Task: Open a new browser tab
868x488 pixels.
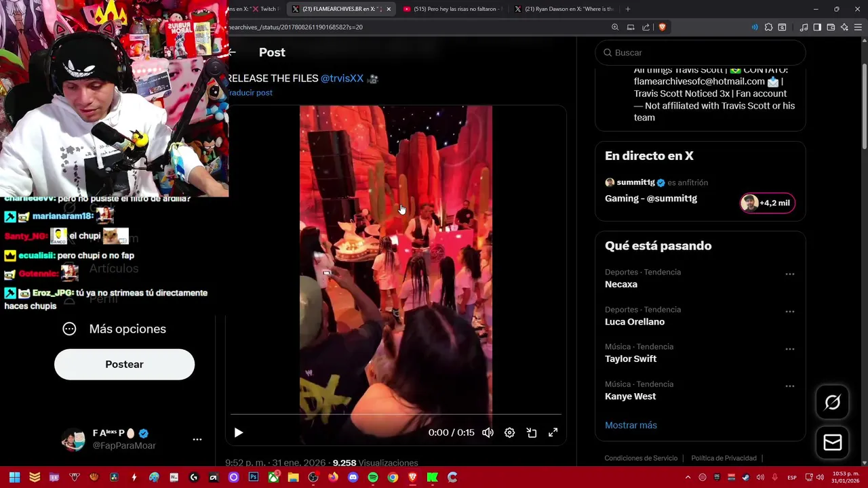Action: point(627,9)
